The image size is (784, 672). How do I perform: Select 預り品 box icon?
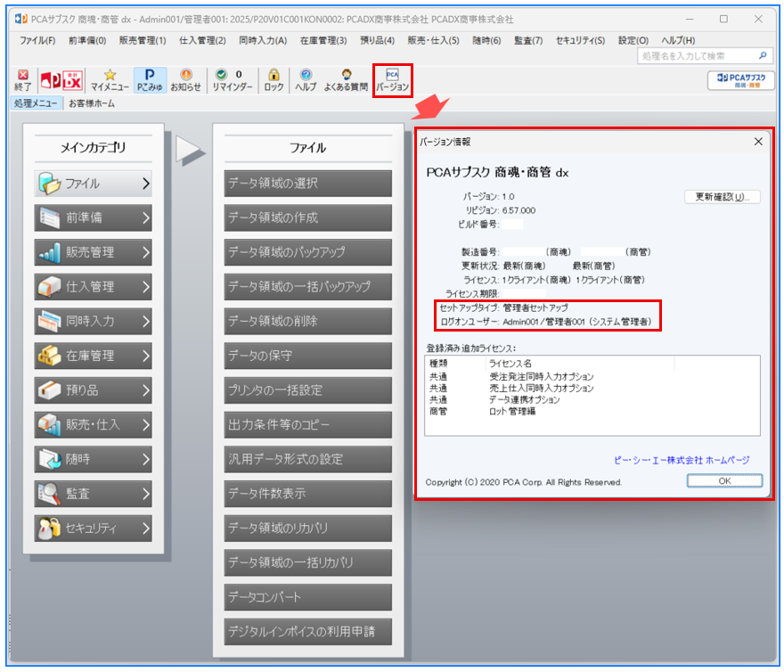[50, 390]
